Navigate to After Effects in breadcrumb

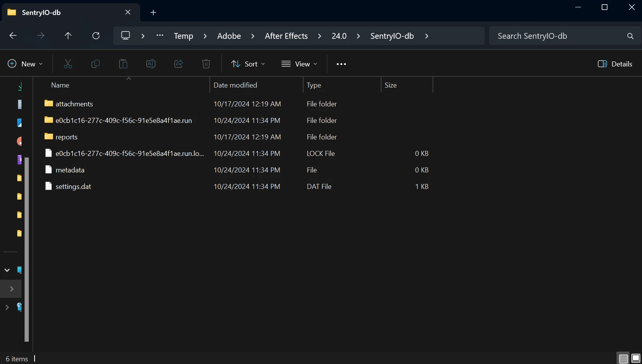point(286,36)
